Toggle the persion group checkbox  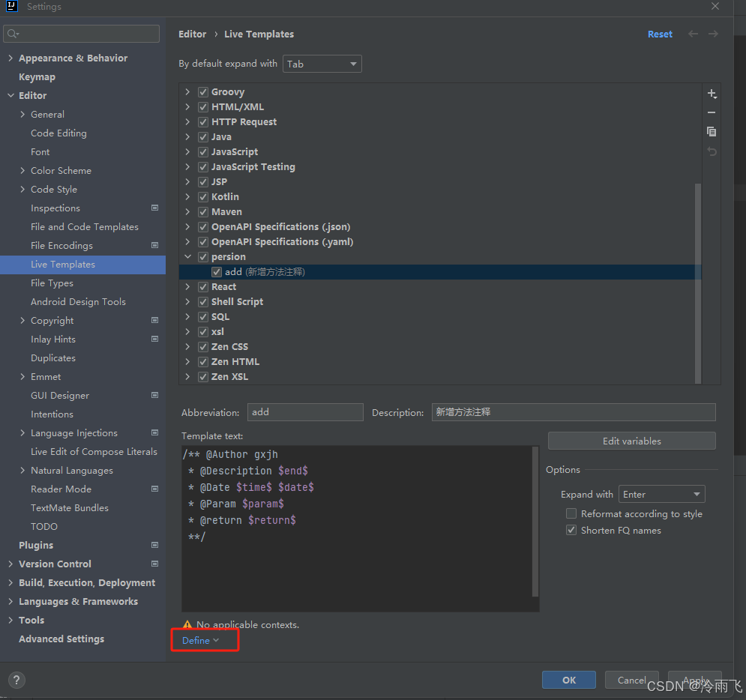pos(203,257)
